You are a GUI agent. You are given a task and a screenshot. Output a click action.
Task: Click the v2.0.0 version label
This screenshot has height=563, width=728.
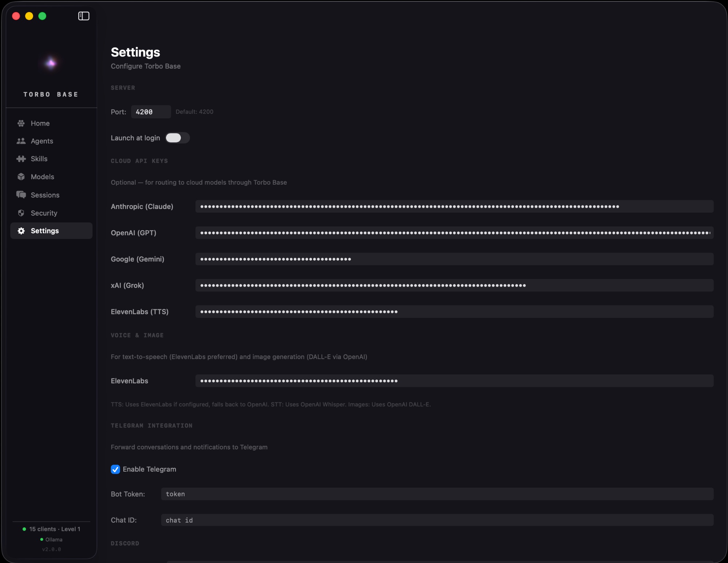(x=51, y=550)
